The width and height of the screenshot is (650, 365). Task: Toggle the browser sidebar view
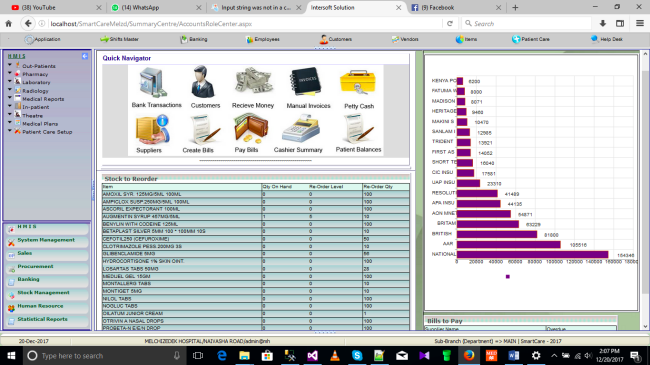click(x=620, y=24)
